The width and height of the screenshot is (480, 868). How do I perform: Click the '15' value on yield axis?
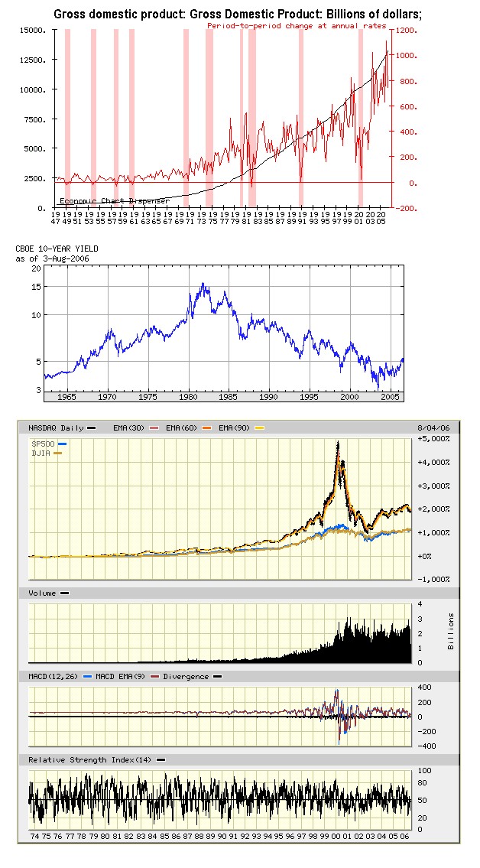(37, 287)
